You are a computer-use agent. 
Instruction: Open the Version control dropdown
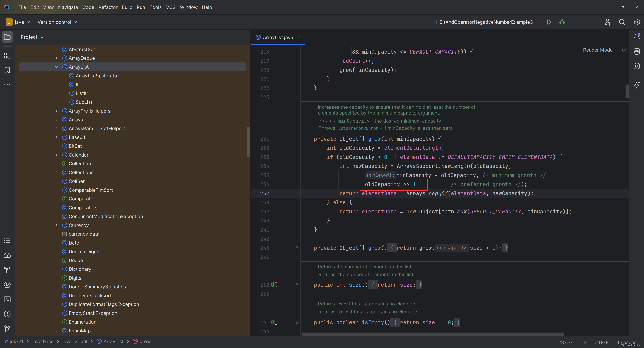[57, 22]
